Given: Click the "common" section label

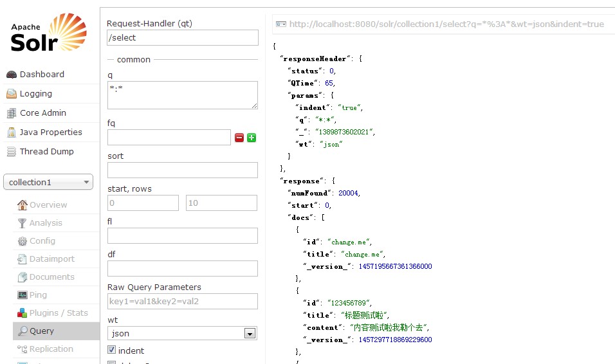Looking at the screenshot, I should pos(134,60).
